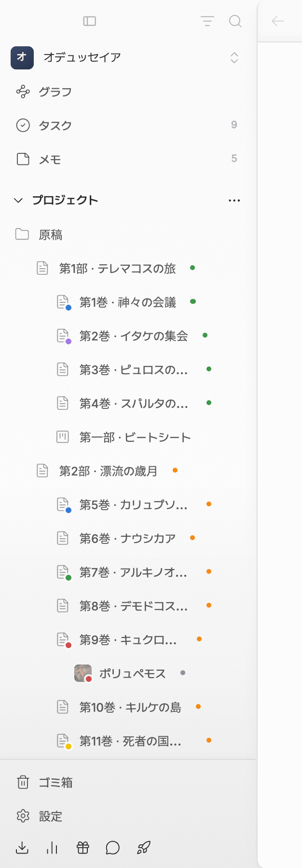Click the ポリュペモス thumbnail image
This screenshot has width=302, height=868.
click(83, 673)
